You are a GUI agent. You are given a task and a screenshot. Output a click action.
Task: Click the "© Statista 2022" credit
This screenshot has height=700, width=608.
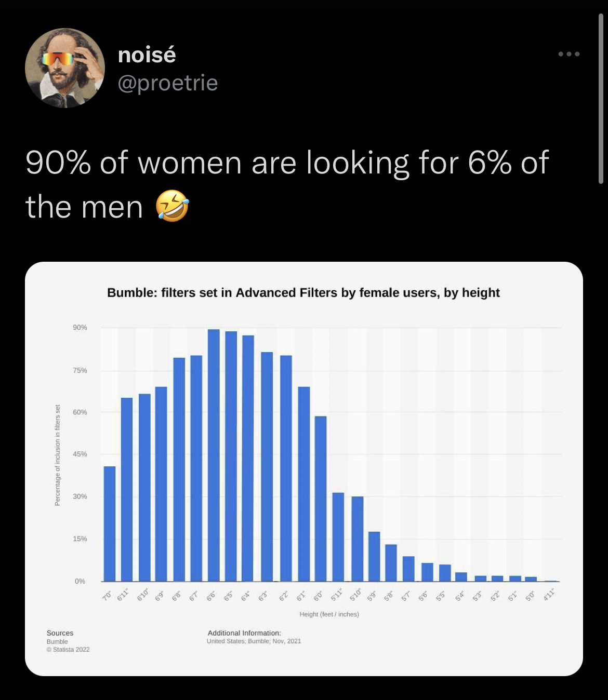click(x=68, y=650)
